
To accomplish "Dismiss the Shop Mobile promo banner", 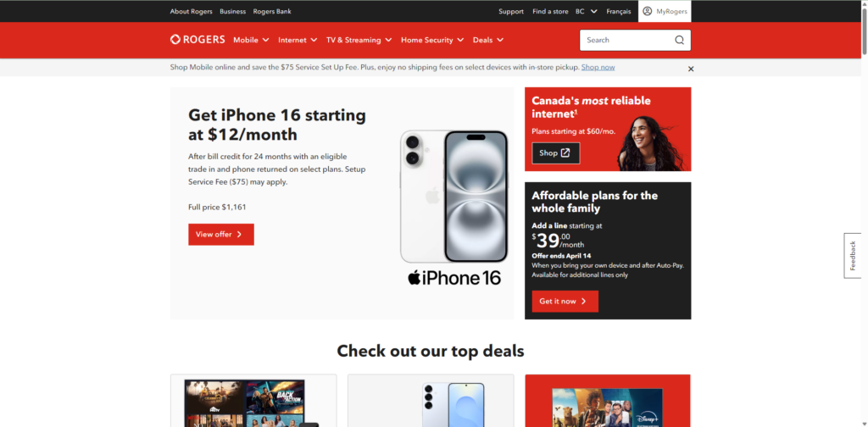I will click(690, 69).
